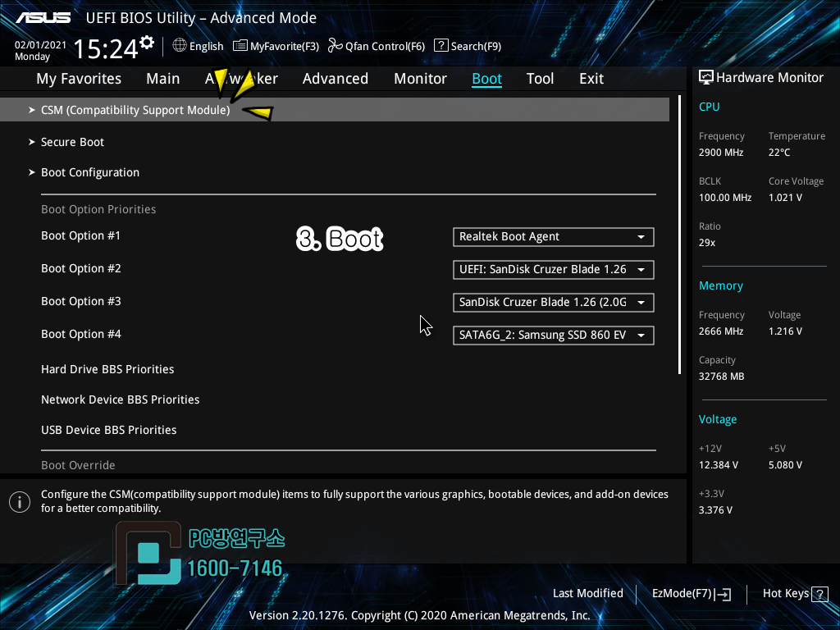Click +3.3V reading 3.376 V

715,510
